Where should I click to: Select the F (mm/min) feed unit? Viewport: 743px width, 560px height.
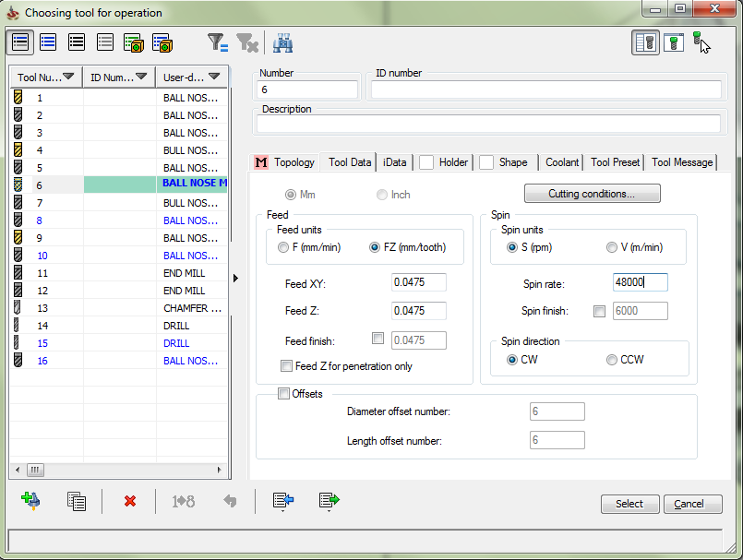pos(282,247)
